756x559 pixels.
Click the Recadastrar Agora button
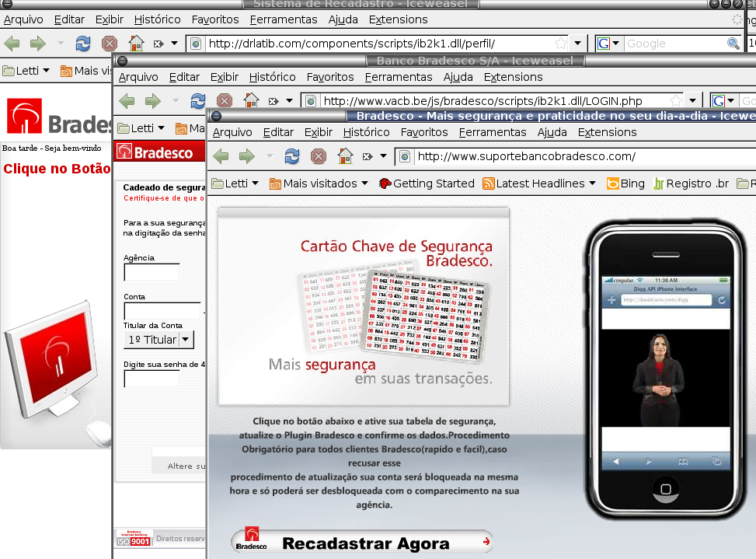point(361,541)
